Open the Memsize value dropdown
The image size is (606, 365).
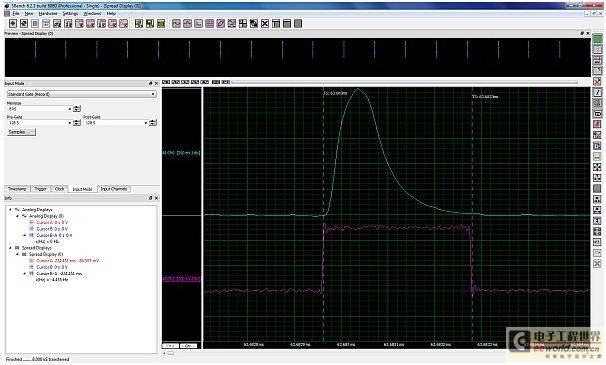[70, 109]
